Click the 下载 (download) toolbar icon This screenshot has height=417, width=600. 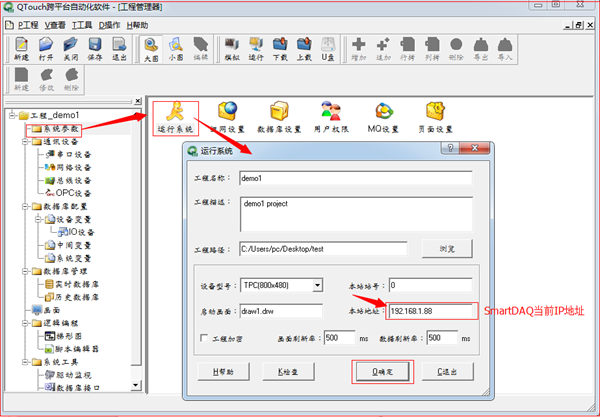(x=279, y=49)
